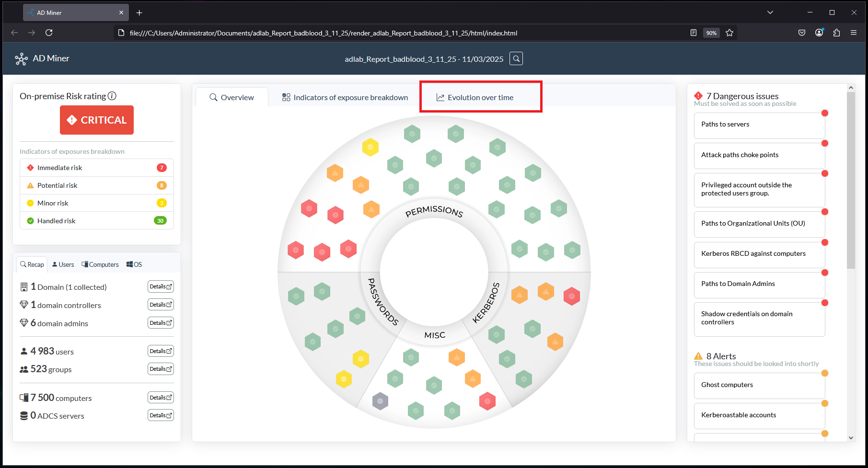Open the Firefox application hamburger menu
Screen dimensions: 868x468
pos(854,33)
